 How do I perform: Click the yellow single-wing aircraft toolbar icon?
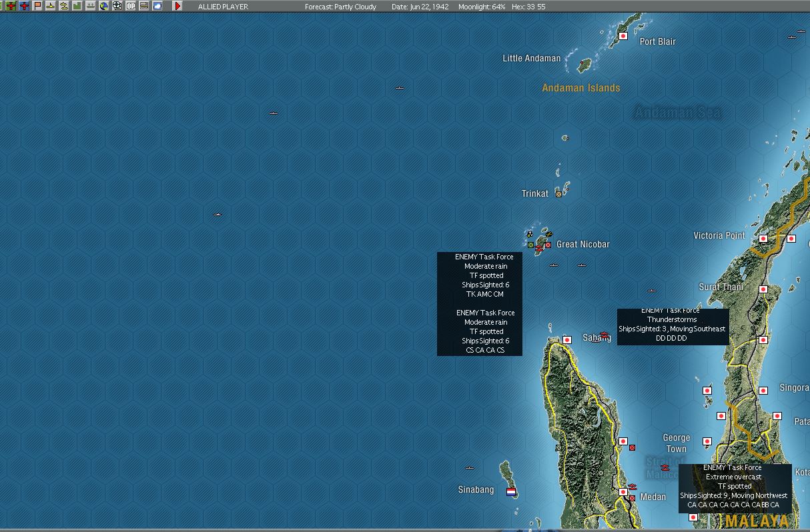pyautogui.click(x=51, y=6)
